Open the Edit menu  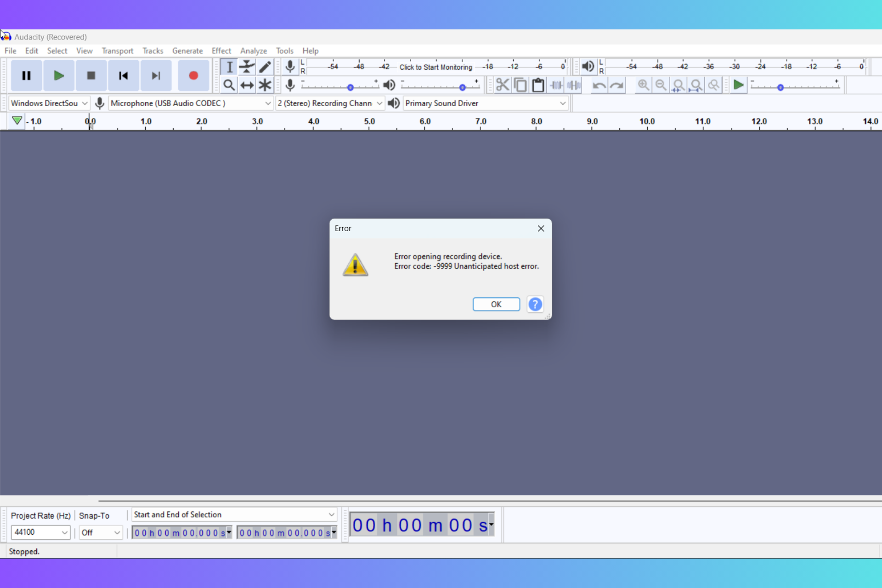tap(32, 51)
